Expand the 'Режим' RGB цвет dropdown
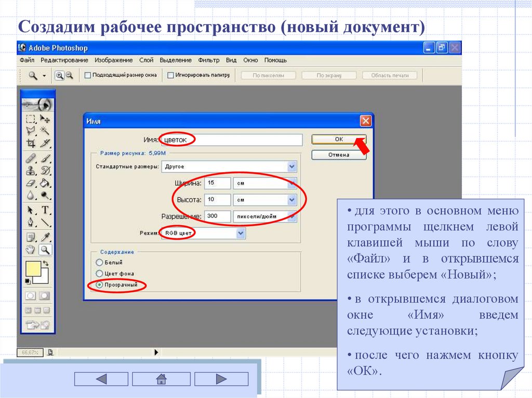Viewport: 532px width, 398px height. (241, 234)
